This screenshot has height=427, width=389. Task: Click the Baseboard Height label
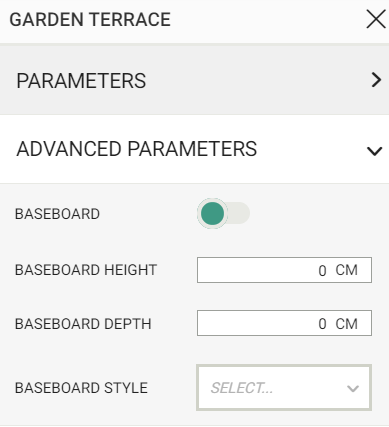click(x=86, y=270)
